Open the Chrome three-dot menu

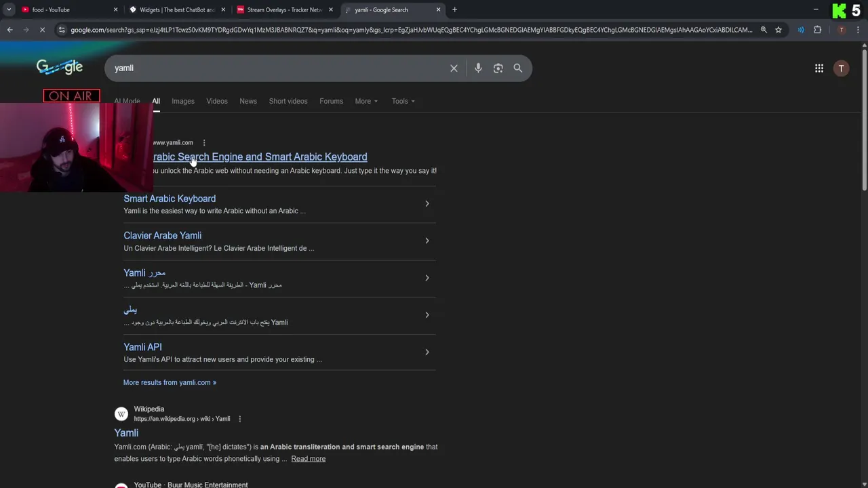pos(858,30)
